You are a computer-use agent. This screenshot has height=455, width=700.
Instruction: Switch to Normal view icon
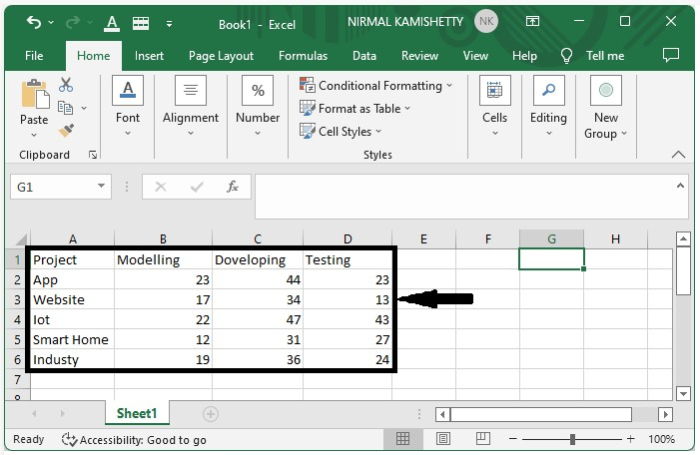point(402,439)
